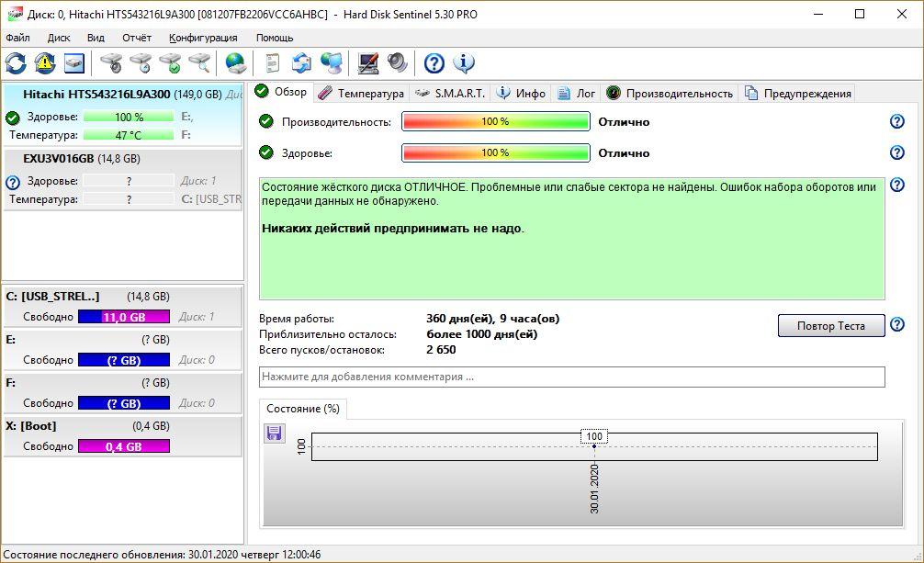The image size is (924, 563).
Task: Open the Конфигурация menu
Action: point(203,38)
